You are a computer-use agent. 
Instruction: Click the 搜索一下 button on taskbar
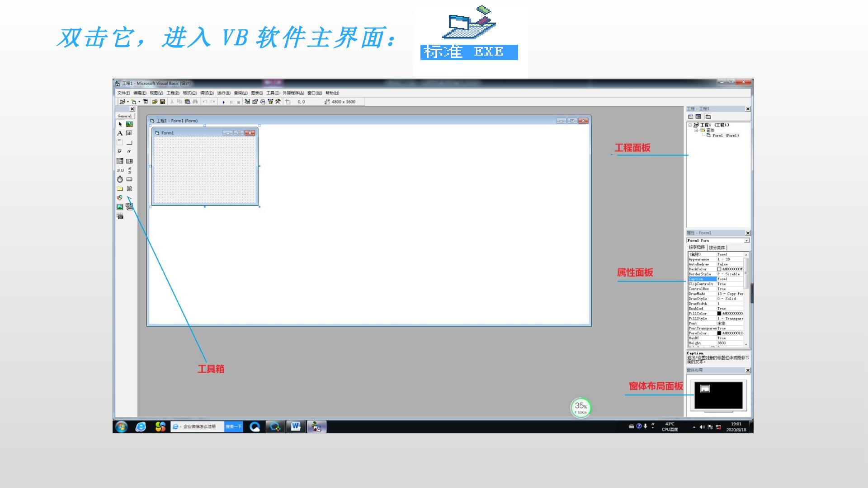click(234, 427)
